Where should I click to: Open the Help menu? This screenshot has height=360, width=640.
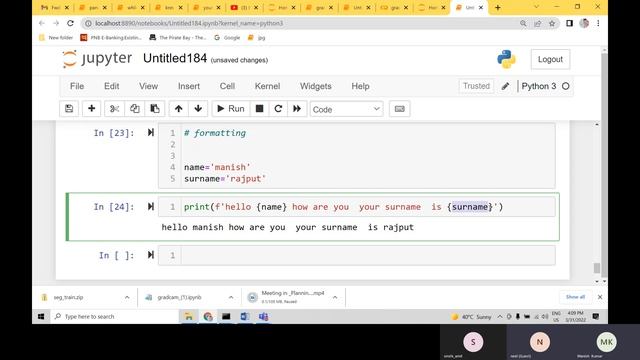point(360,86)
